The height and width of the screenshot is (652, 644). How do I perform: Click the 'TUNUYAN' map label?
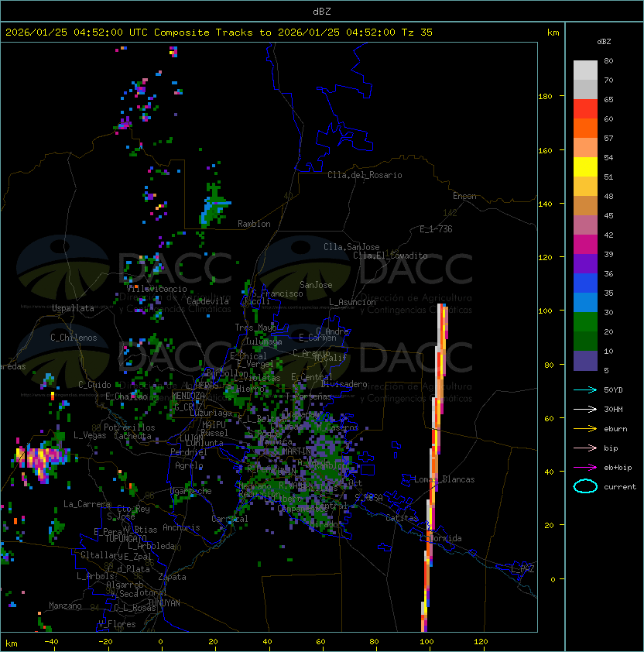(164, 603)
